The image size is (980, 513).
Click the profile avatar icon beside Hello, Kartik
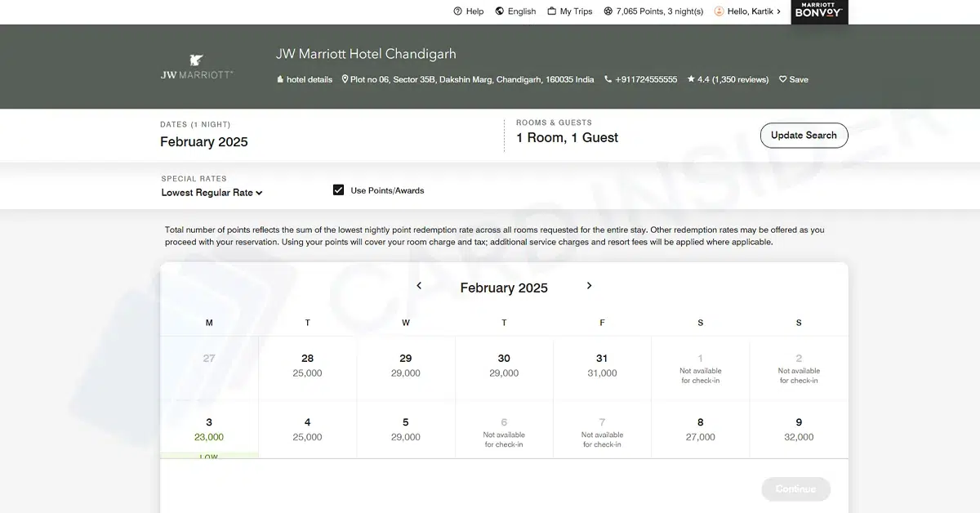(x=719, y=11)
